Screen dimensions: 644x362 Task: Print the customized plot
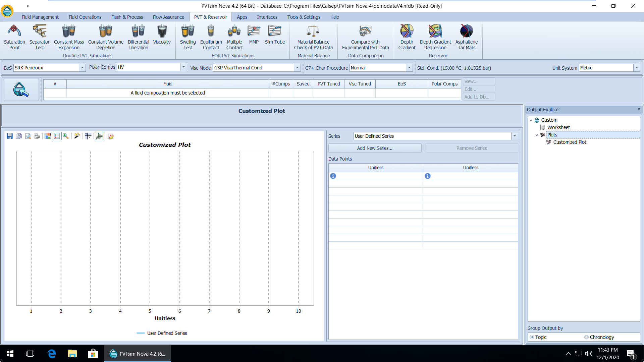pyautogui.click(x=37, y=136)
